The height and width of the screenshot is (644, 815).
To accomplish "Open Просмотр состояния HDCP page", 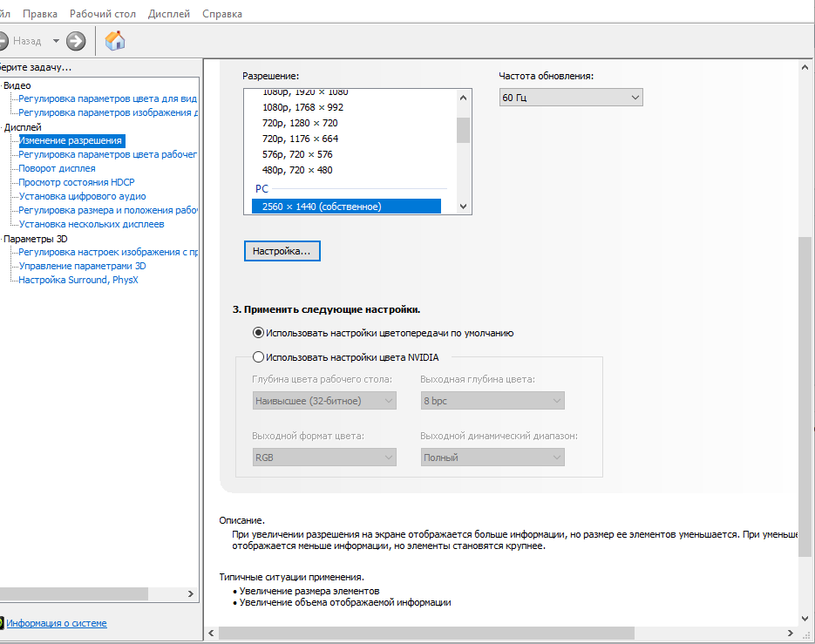I will tap(77, 182).
